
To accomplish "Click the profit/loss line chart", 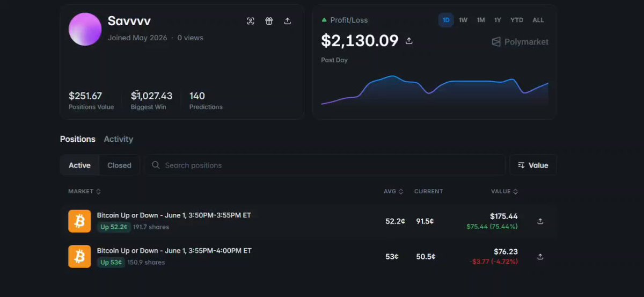I will [434, 90].
